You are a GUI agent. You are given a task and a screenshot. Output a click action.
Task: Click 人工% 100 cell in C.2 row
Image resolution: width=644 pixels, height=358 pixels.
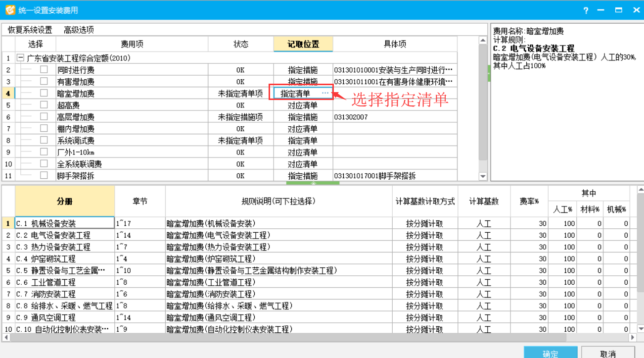click(562, 235)
